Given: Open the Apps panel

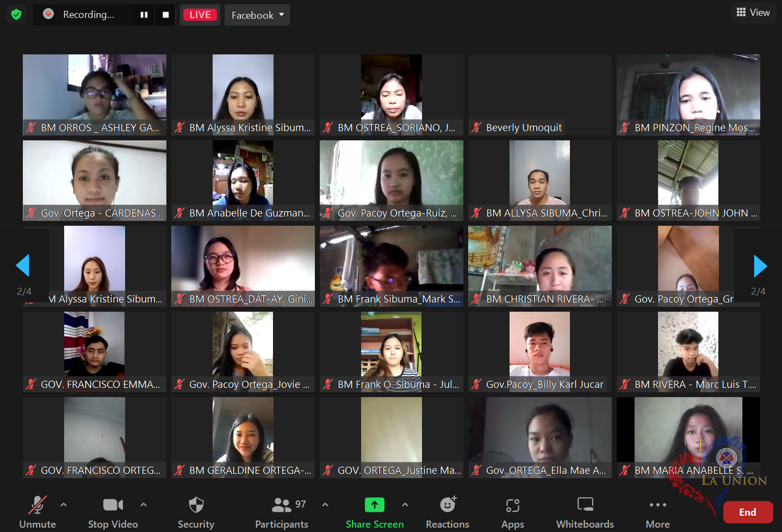Looking at the screenshot, I should [x=513, y=512].
